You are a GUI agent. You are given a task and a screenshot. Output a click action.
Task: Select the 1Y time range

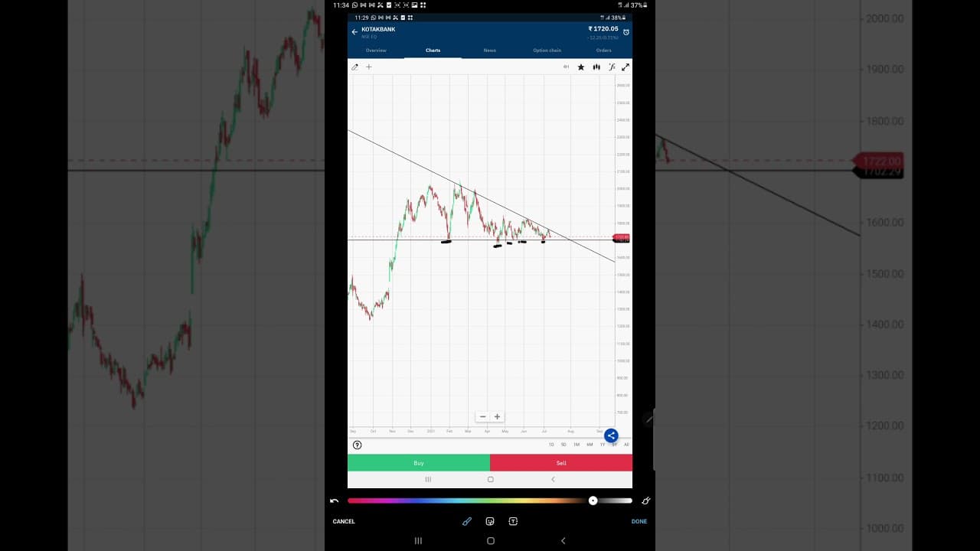pyautogui.click(x=603, y=445)
